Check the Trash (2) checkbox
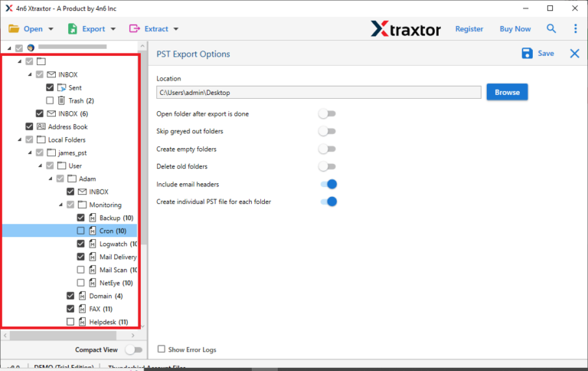Image resolution: width=588 pixels, height=371 pixels. 50,100
